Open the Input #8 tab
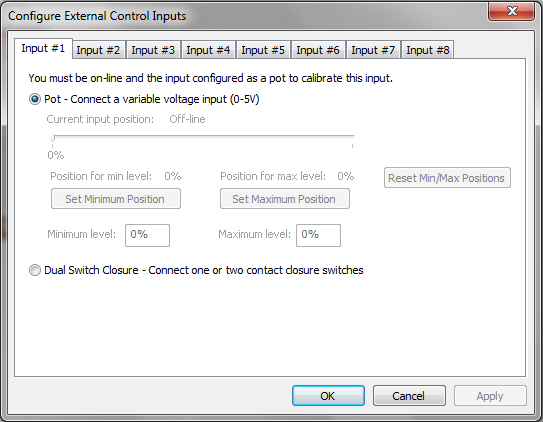543x422 pixels. 428,50
